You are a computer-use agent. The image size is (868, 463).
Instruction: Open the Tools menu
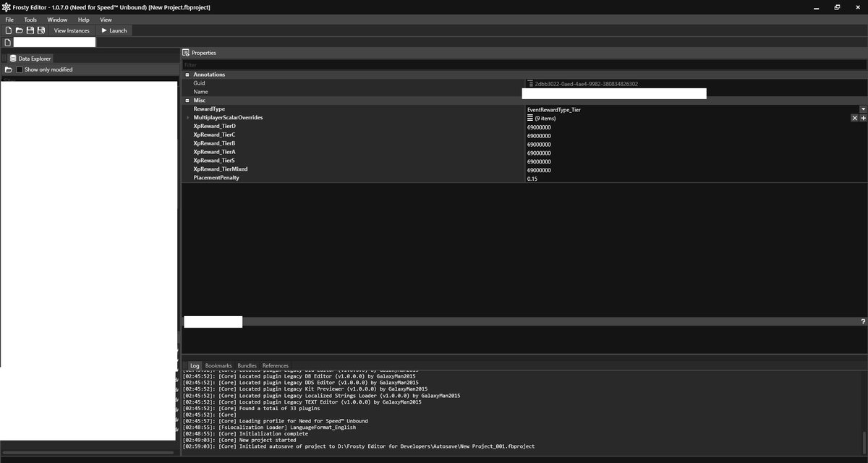coord(30,20)
